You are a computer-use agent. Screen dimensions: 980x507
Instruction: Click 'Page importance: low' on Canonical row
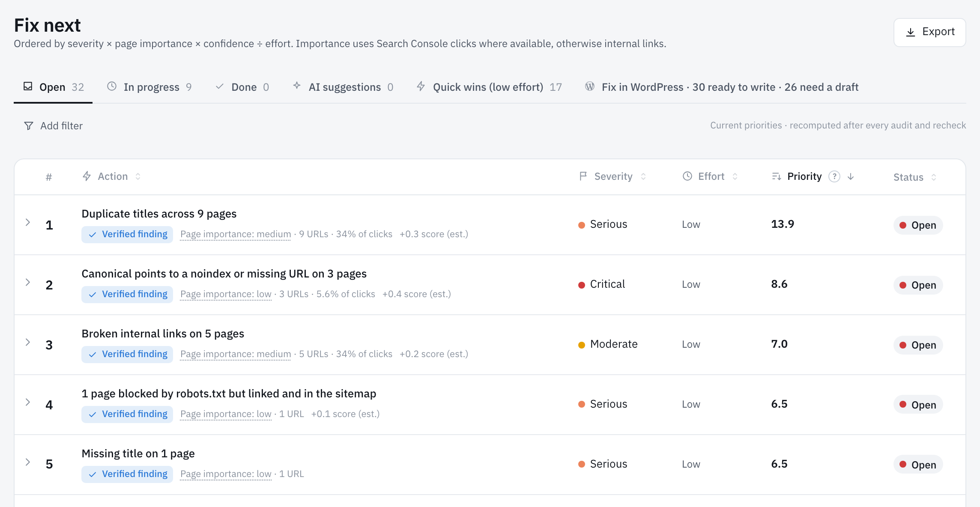coord(226,294)
